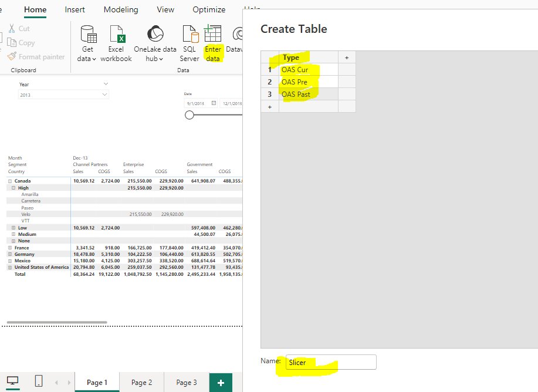Click the Dec-13 month header
538x392 pixels.
[x=80, y=158]
